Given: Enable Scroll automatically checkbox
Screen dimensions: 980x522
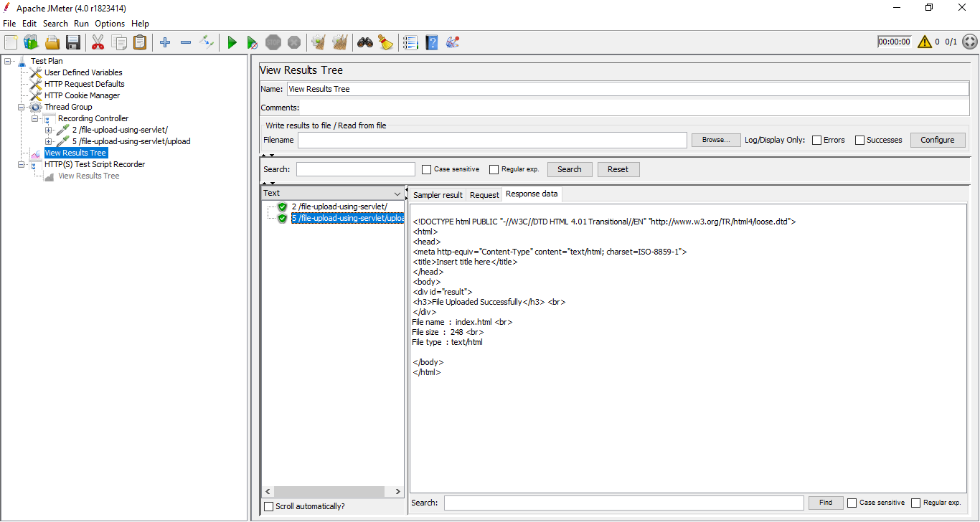Looking at the screenshot, I should point(269,506).
